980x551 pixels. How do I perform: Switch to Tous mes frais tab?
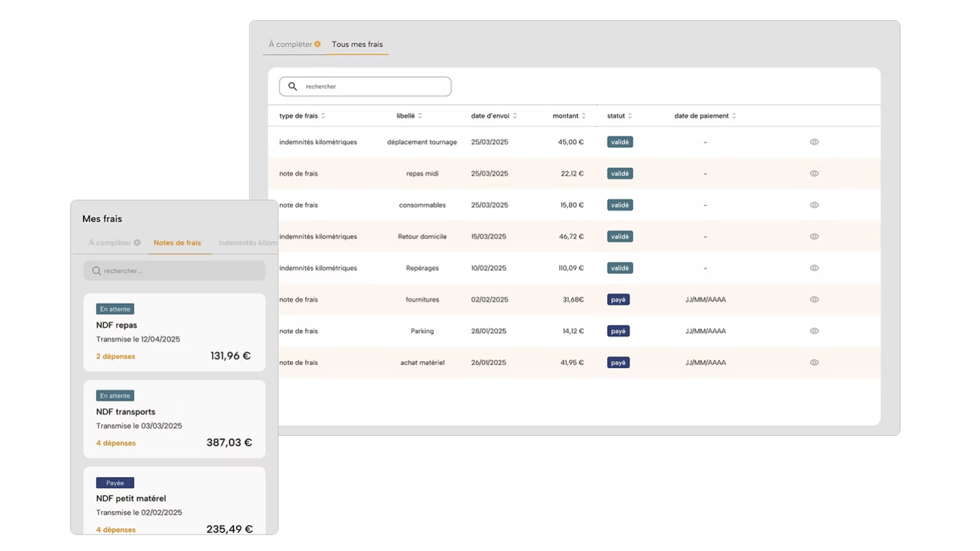pyautogui.click(x=357, y=44)
